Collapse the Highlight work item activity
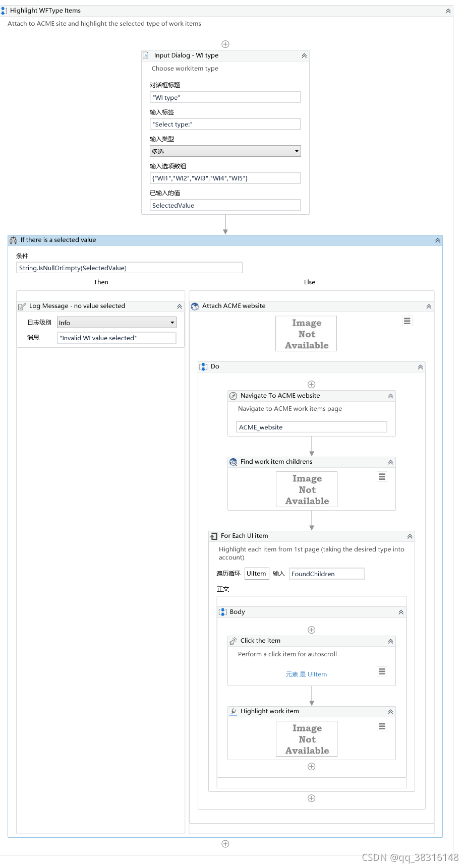 [x=390, y=712]
